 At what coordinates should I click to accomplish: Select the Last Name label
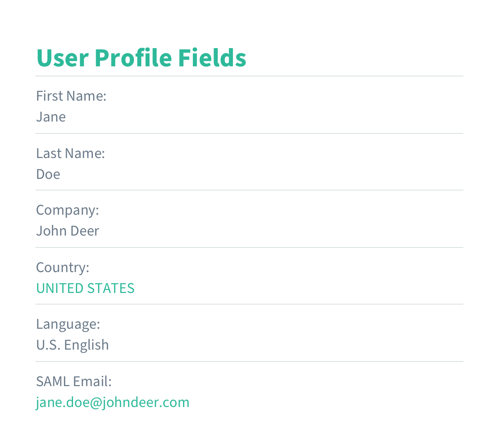coord(70,153)
